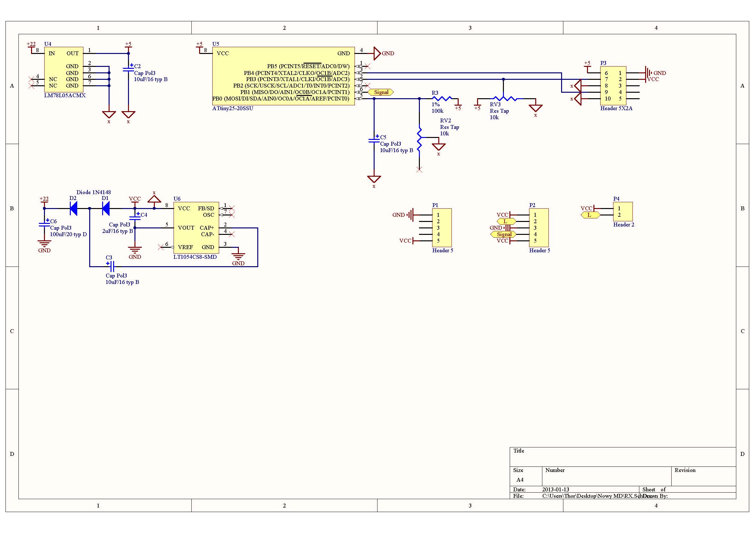Select diode D1 symbol
This screenshot has width=756, height=534.
click(106, 208)
